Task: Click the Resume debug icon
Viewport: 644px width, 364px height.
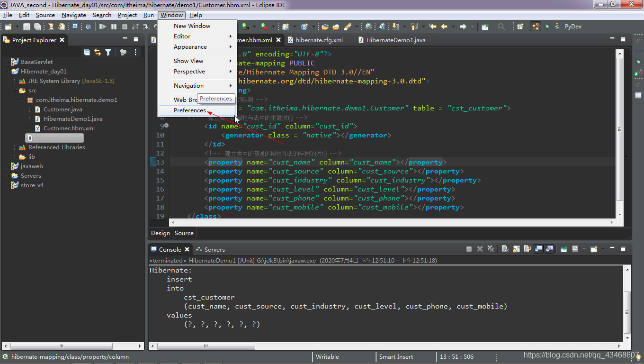Action: (x=103, y=27)
